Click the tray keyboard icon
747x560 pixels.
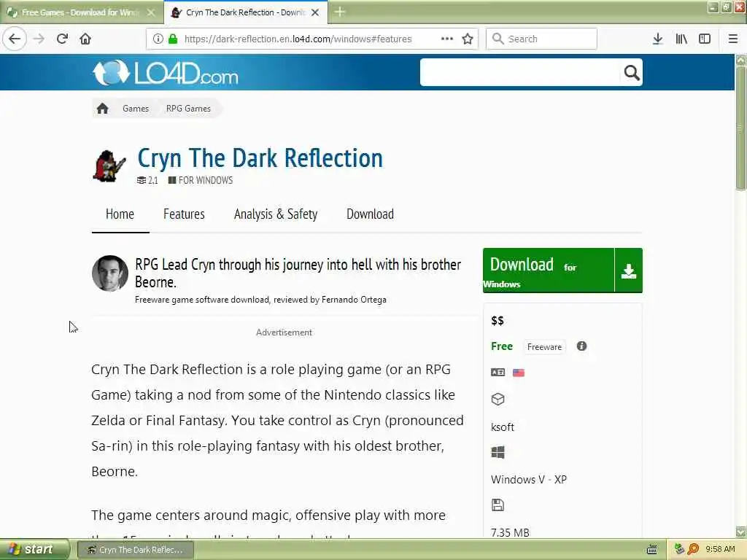[x=652, y=550]
